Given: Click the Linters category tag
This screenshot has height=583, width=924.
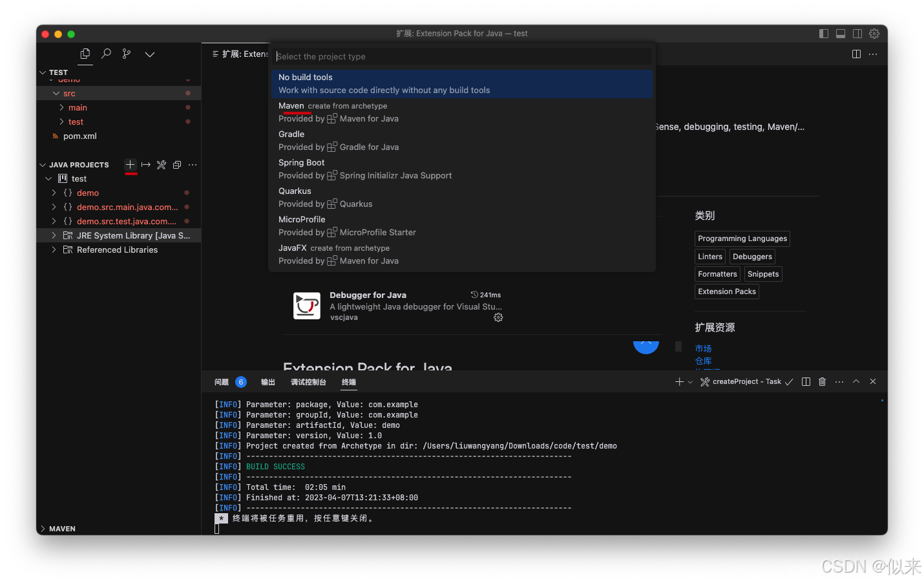Looking at the screenshot, I should (710, 257).
